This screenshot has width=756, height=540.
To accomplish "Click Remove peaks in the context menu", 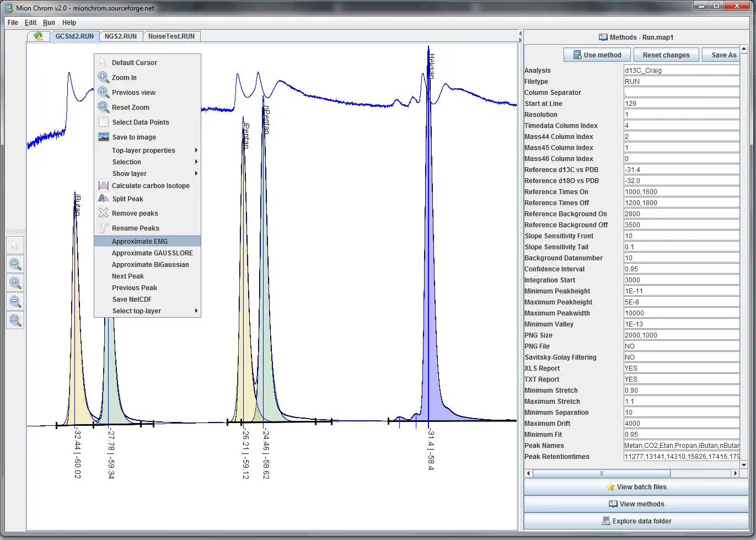I will [135, 213].
